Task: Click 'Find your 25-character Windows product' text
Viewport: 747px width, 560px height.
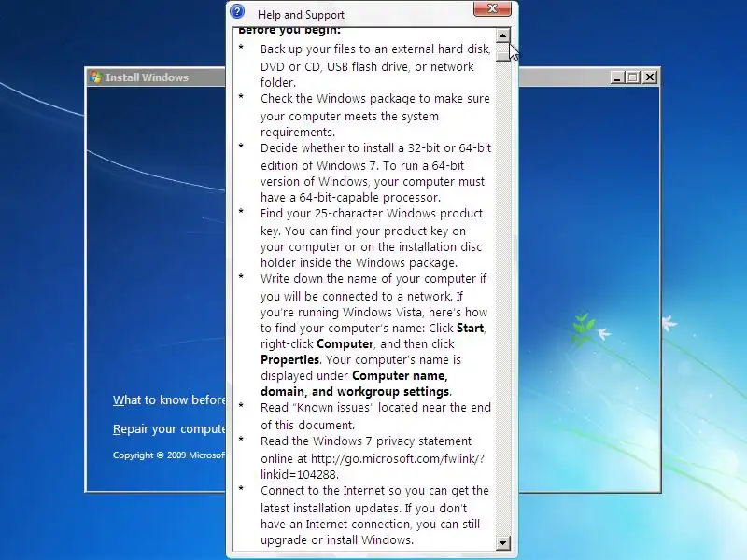Action: click(372, 214)
